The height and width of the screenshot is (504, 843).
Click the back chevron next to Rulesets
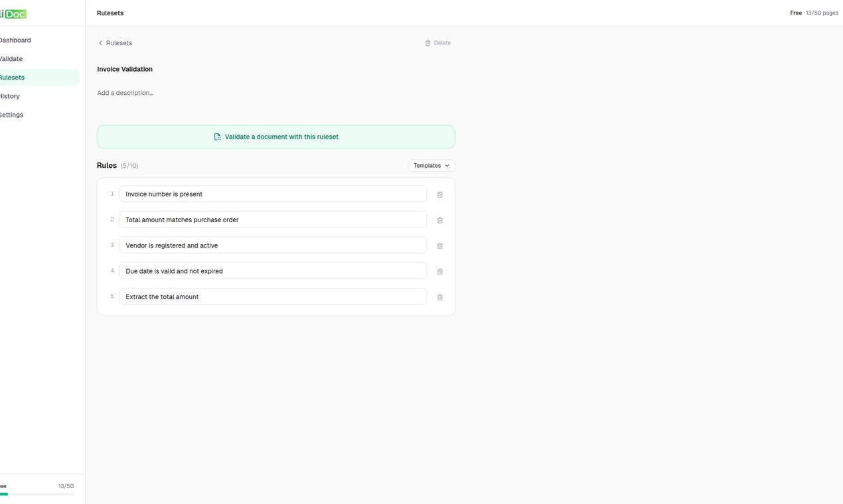[100, 42]
